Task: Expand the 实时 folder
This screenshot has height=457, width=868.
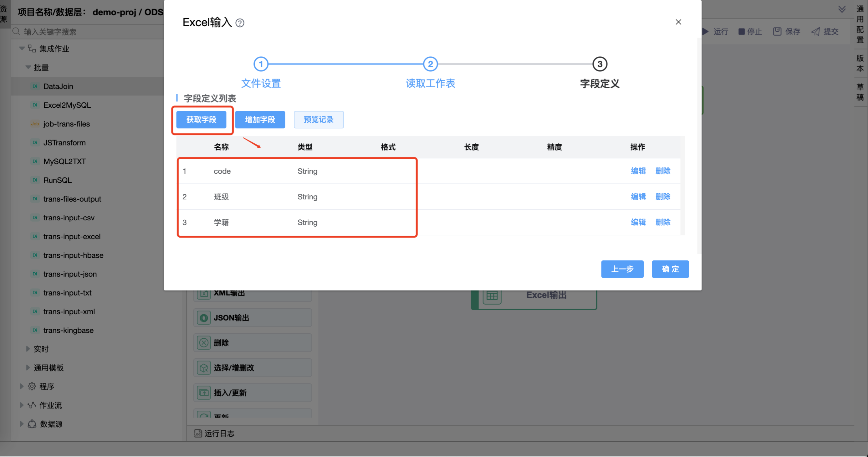Action: (x=28, y=349)
